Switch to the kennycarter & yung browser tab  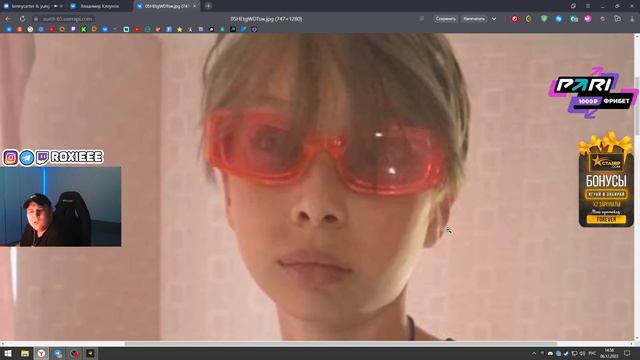pos(33,6)
